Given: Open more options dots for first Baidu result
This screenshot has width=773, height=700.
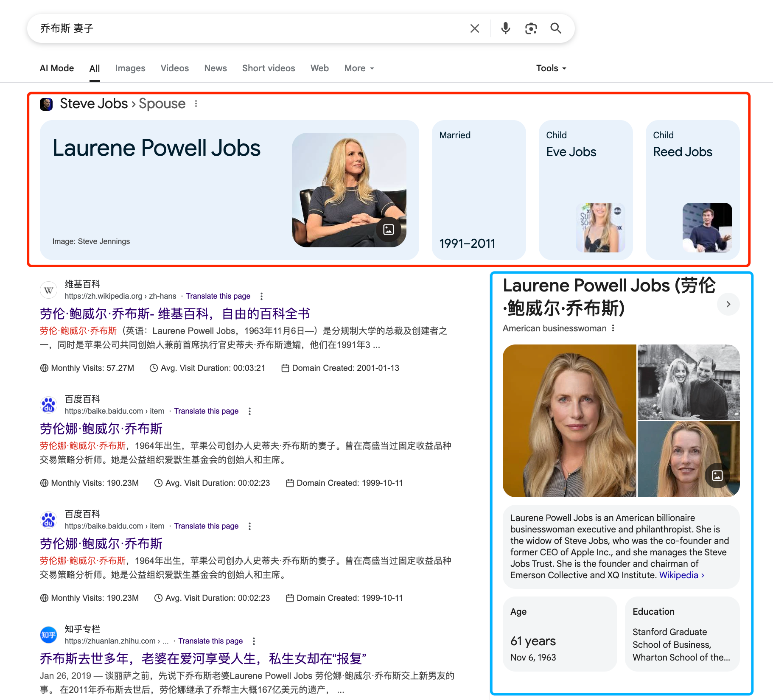Looking at the screenshot, I should [x=249, y=411].
